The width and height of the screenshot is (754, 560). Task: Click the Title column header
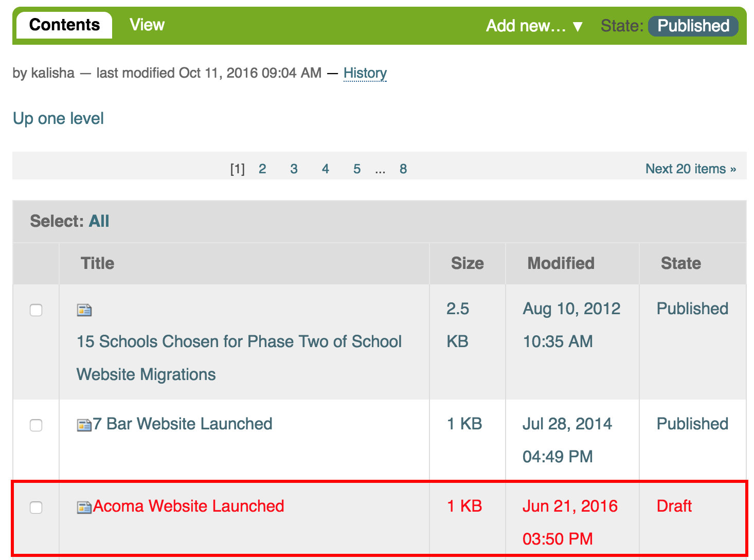[97, 263]
